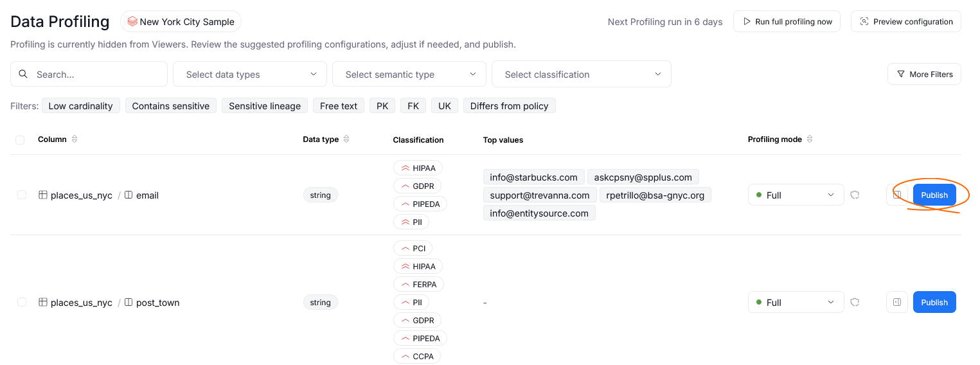Click the table icon next to places_us_nyc in email row

pyautogui.click(x=43, y=195)
